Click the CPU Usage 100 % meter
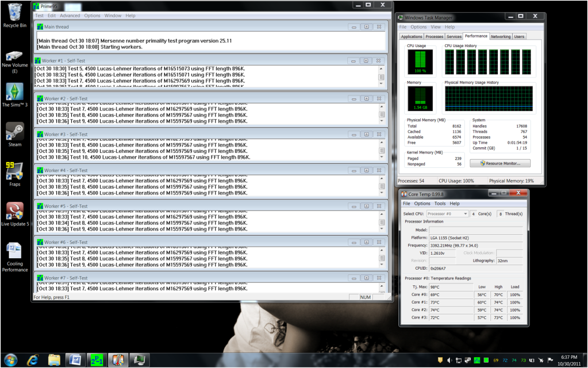 coord(420,62)
